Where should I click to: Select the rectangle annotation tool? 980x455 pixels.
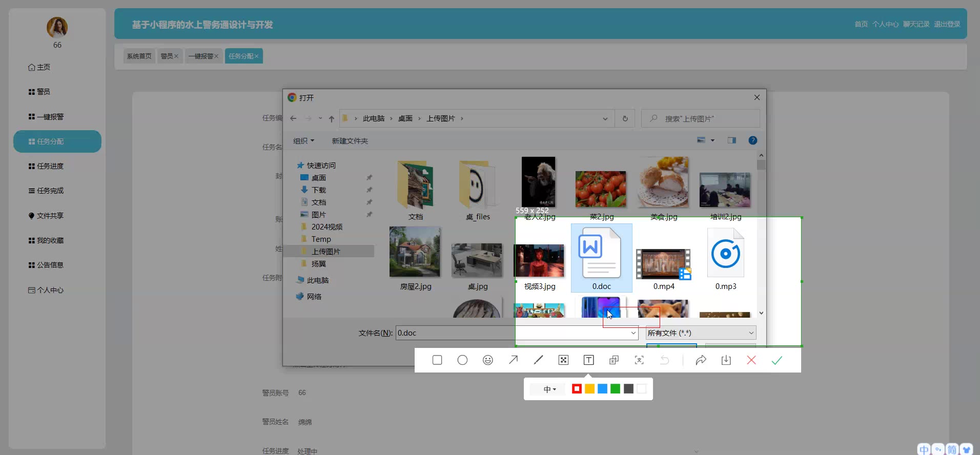point(437,360)
